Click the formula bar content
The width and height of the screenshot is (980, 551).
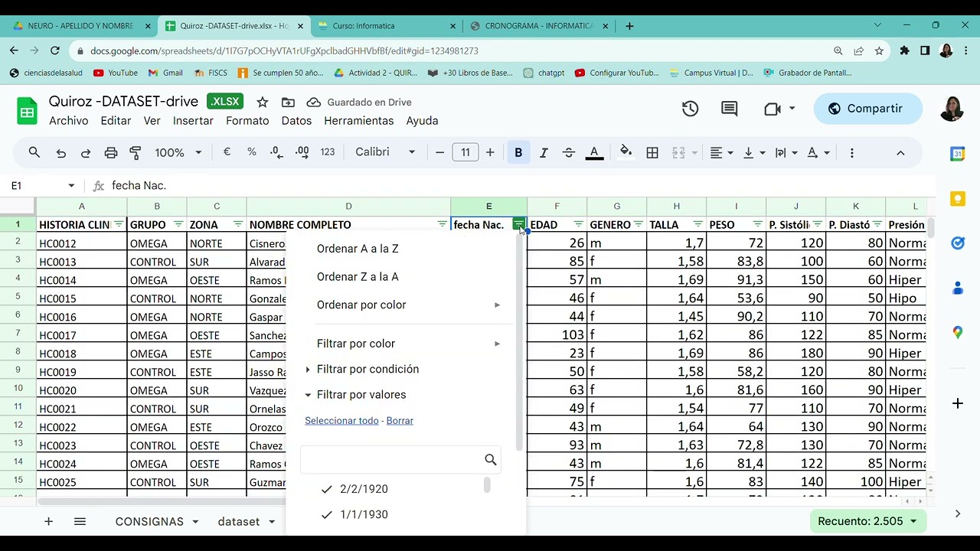click(x=139, y=185)
